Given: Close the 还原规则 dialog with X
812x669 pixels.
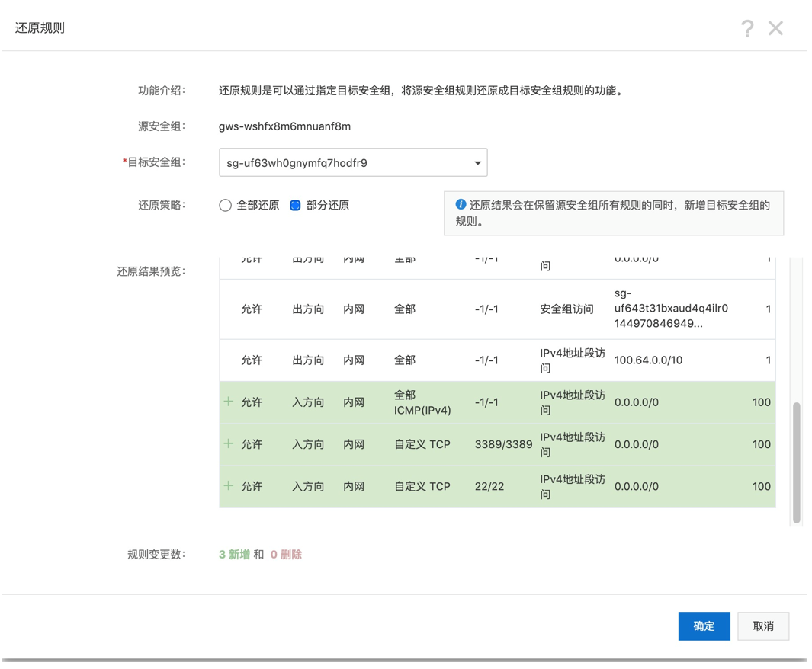Looking at the screenshot, I should click(775, 29).
